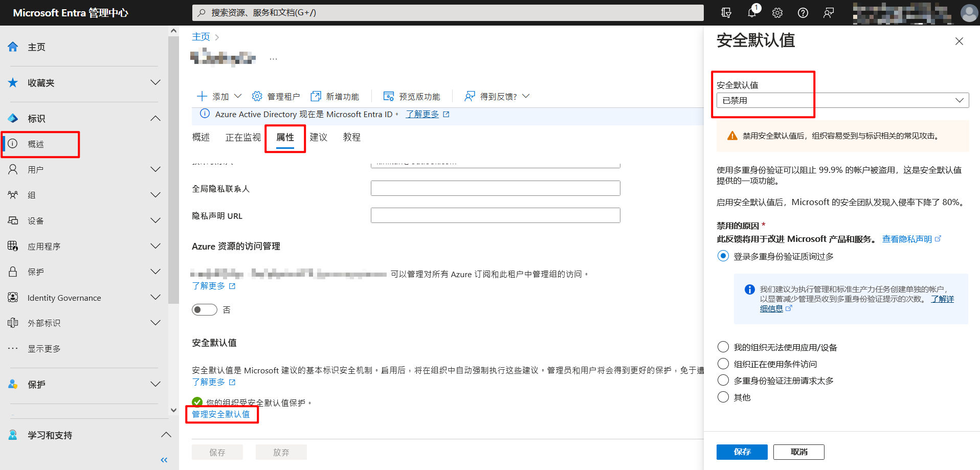Open settings gear in top bar
The width and height of the screenshot is (980, 470).
(x=777, y=13)
